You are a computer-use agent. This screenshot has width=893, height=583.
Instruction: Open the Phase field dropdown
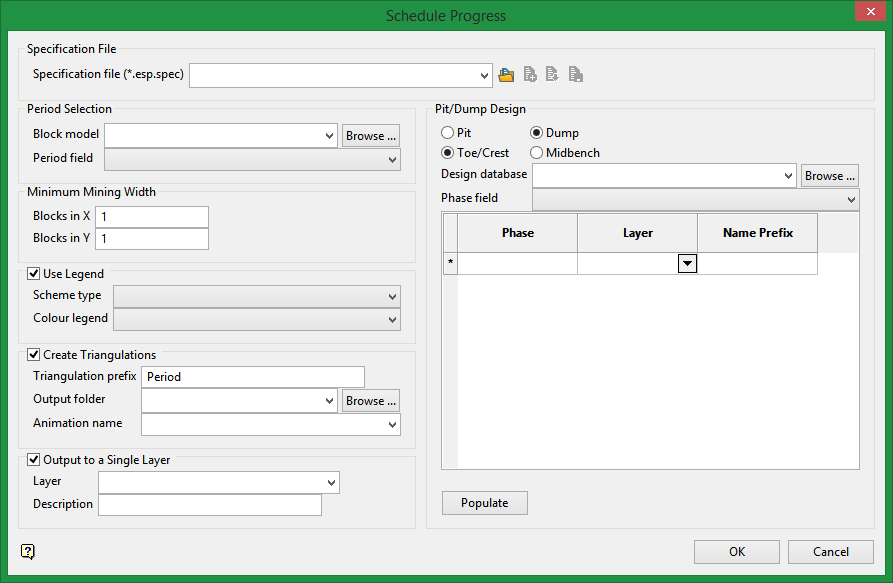click(851, 199)
